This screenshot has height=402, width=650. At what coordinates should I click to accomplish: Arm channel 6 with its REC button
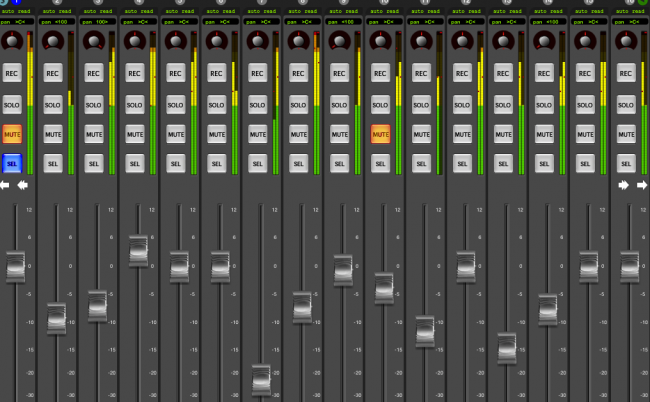tap(217, 73)
